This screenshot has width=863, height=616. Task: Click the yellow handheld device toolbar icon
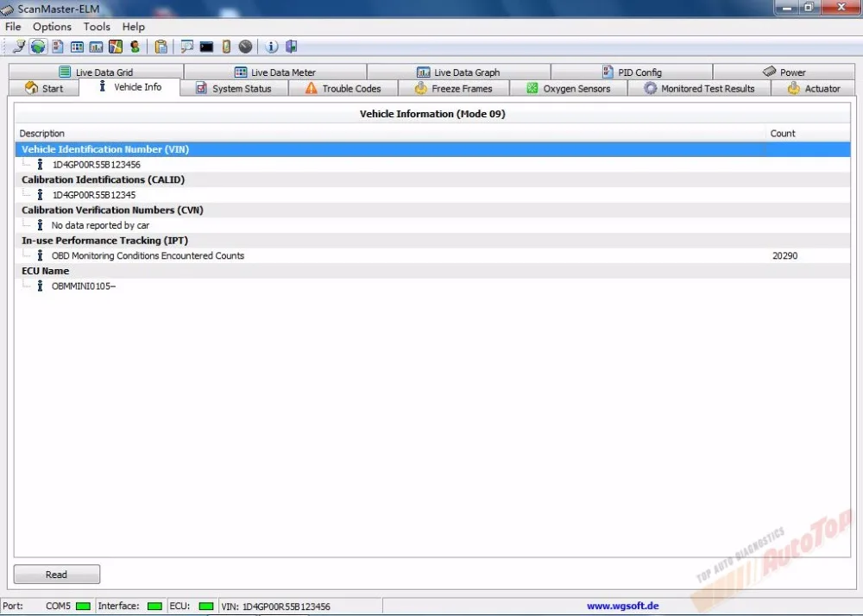pos(226,47)
